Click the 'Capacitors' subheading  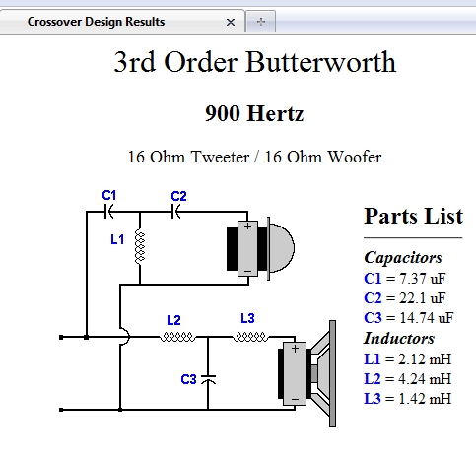(x=403, y=258)
